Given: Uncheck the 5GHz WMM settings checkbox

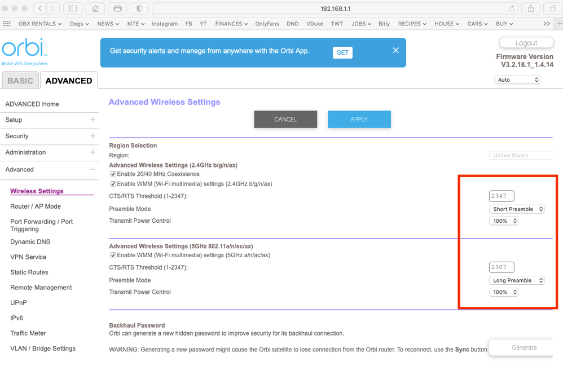Looking at the screenshot, I should coord(113,256).
